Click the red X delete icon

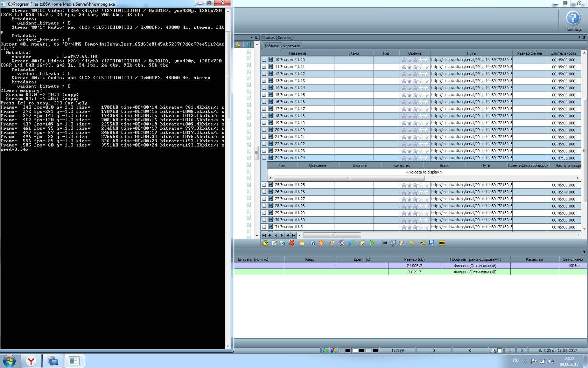tap(292, 243)
